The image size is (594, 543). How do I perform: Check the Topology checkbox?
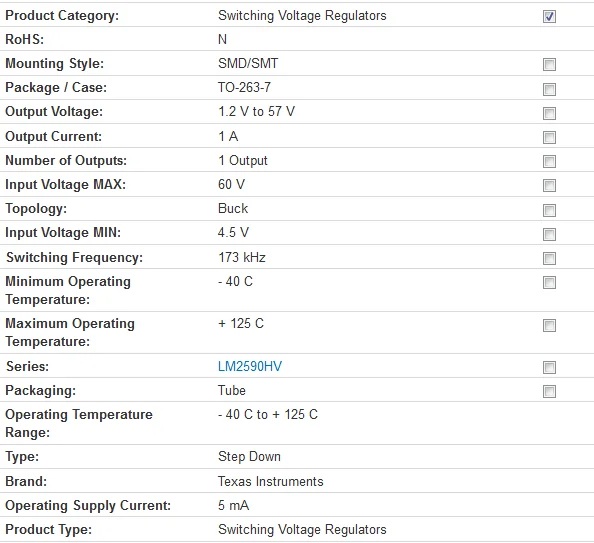549,210
